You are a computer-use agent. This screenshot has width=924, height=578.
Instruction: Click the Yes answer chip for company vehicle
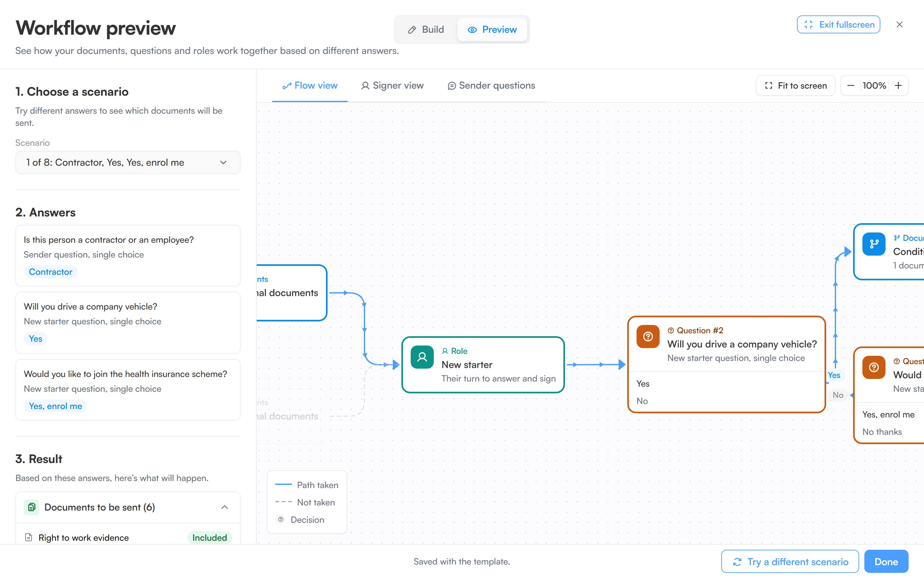pos(36,339)
